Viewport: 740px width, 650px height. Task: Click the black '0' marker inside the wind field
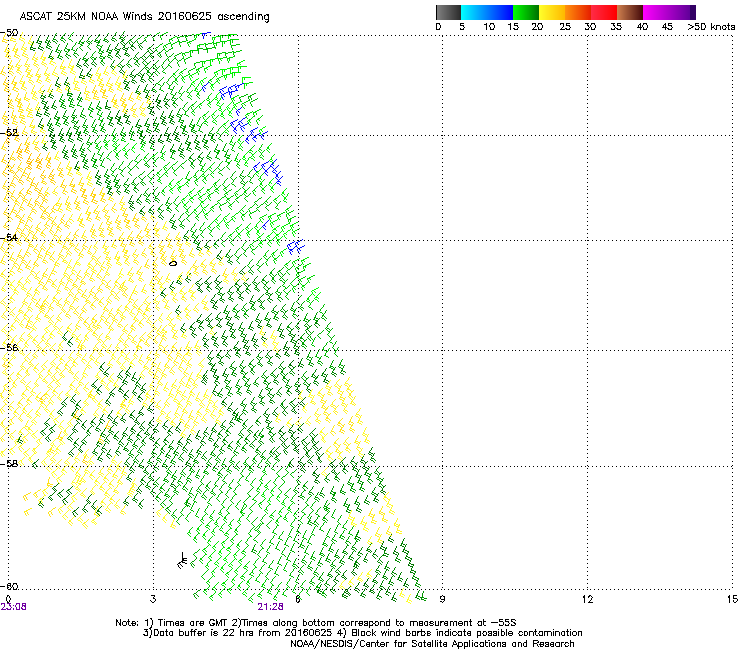[x=173, y=263]
